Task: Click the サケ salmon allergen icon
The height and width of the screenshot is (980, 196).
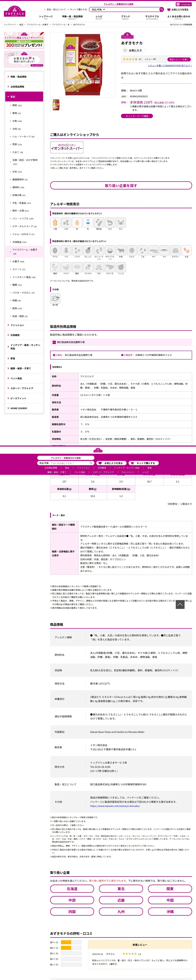Action: 153,250
